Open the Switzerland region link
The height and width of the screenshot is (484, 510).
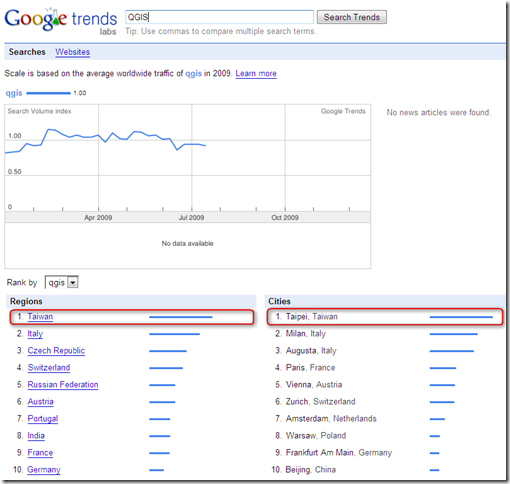49,368
